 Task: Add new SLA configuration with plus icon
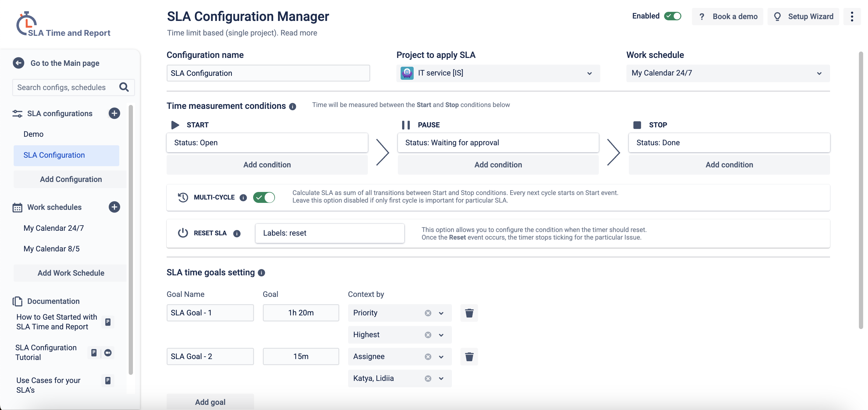(x=114, y=113)
